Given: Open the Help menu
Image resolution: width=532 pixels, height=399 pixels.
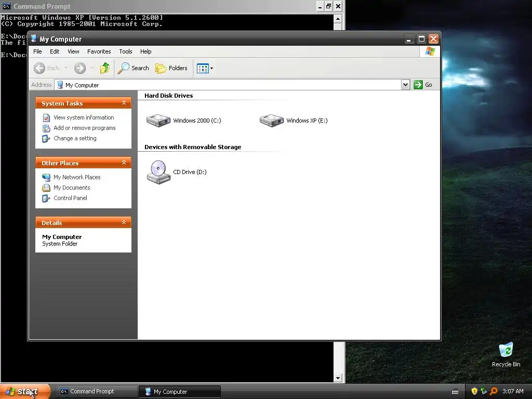Looking at the screenshot, I should 145,51.
